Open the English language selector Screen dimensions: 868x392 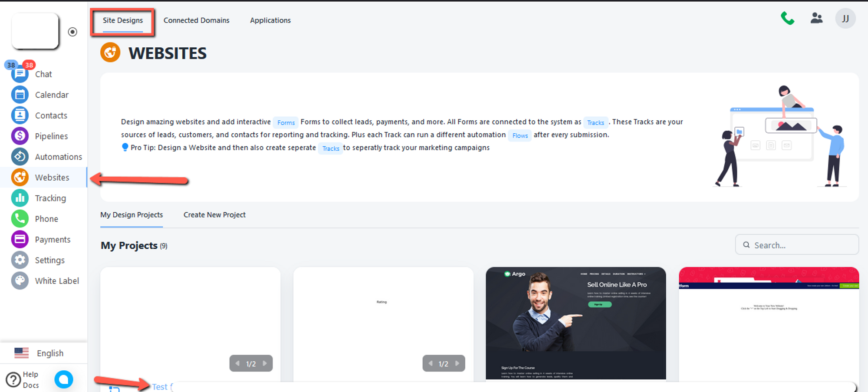(39, 353)
